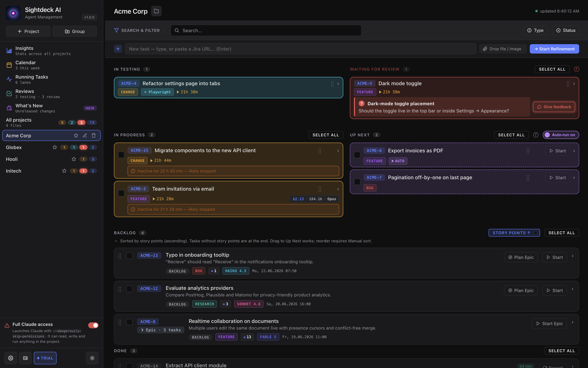The image size is (588, 368).
Task: Open the folder icon next to Acme Corp title
Action: coord(156,11)
